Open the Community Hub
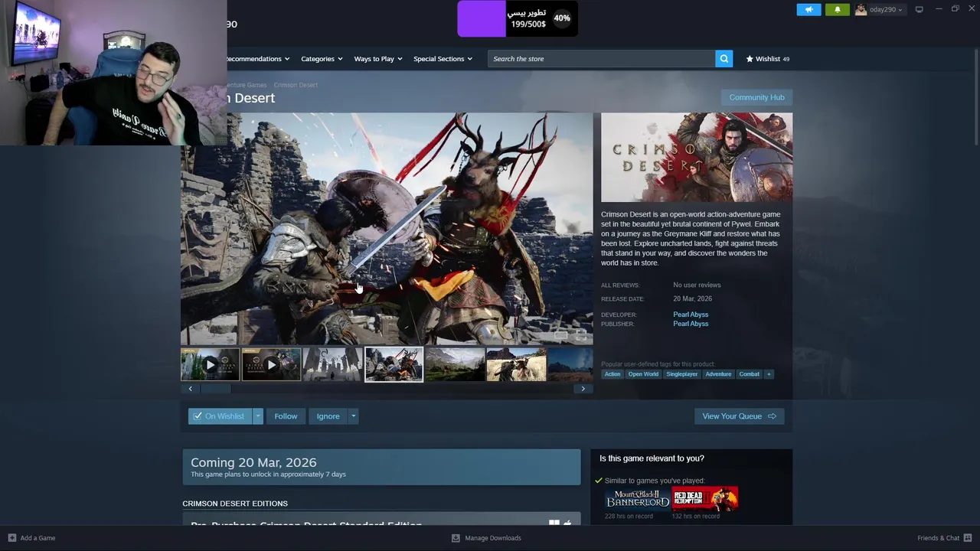This screenshot has height=551, width=980. click(x=756, y=97)
